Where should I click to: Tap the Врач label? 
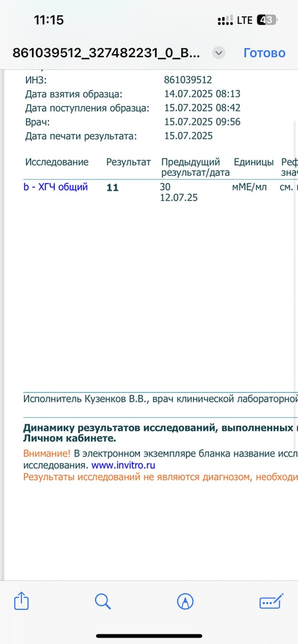coord(37,122)
